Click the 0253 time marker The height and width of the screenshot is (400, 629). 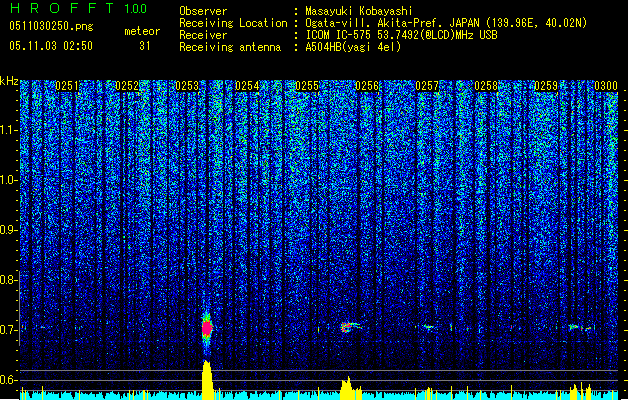tap(187, 86)
